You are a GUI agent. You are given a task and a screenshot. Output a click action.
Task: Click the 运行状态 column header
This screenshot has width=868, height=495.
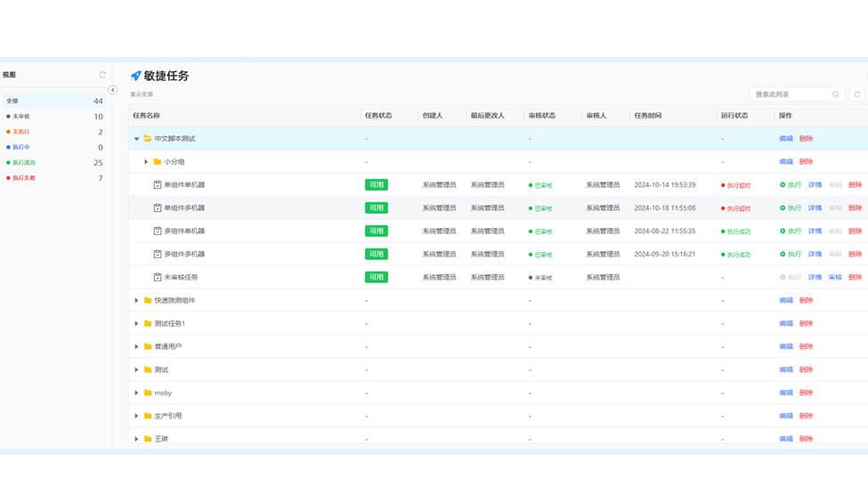pyautogui.click(x=734, y=116)
